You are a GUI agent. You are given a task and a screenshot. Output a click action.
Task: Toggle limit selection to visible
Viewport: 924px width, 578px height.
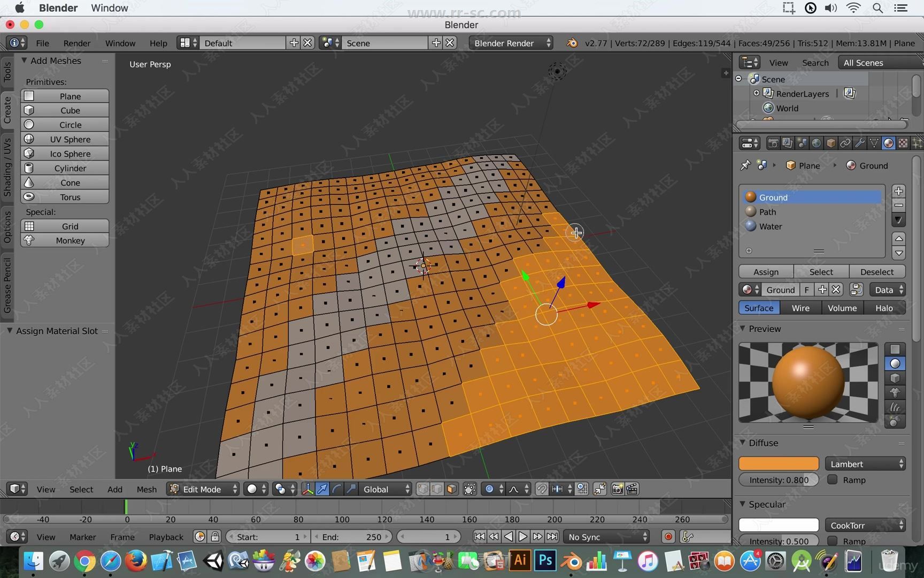[x=469, y=489]
